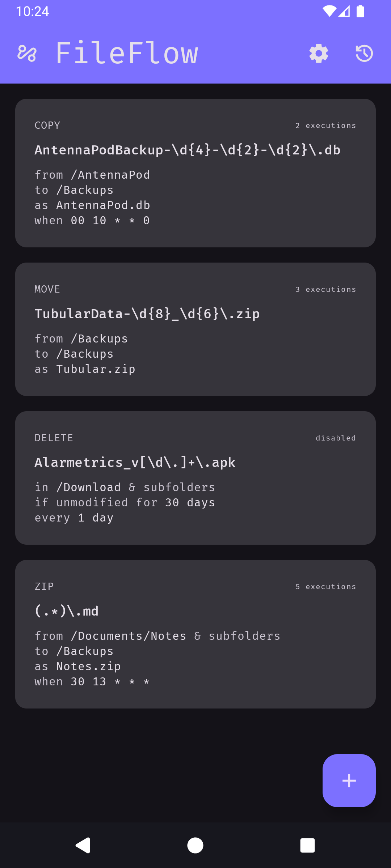The width and height of the screenshot is (391, 868).
Task: Open the COPY AntennaPodBackup rule card
Action: pos(195,173)
